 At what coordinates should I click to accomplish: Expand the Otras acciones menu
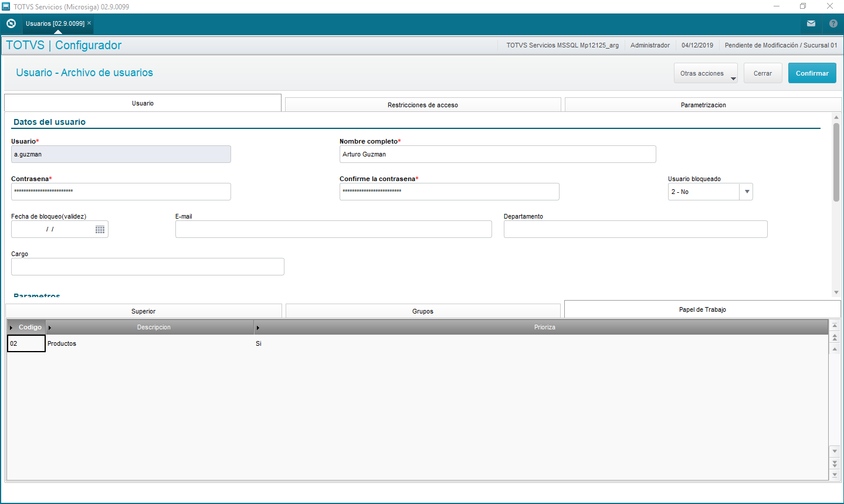(x=706, y=73)
